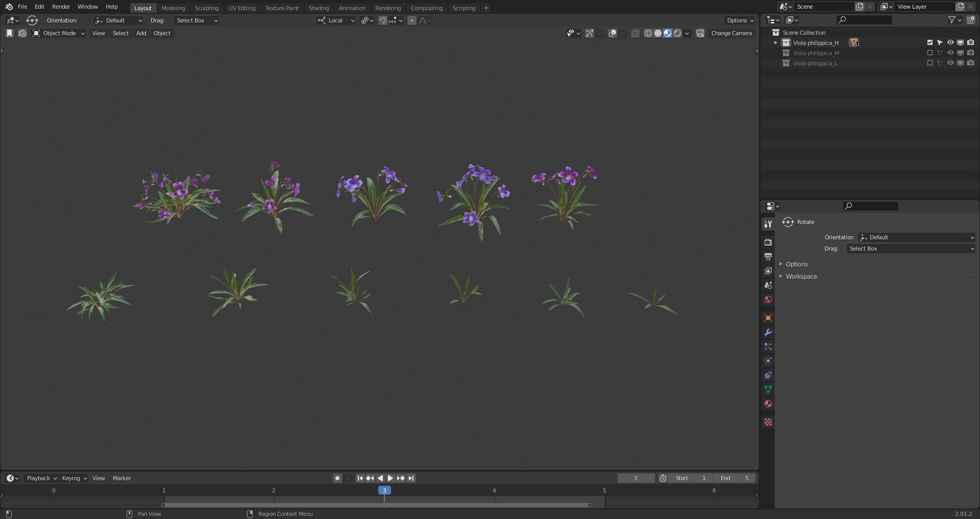
Task: Open the Particle Properties icon
Action: click(768, 347)
